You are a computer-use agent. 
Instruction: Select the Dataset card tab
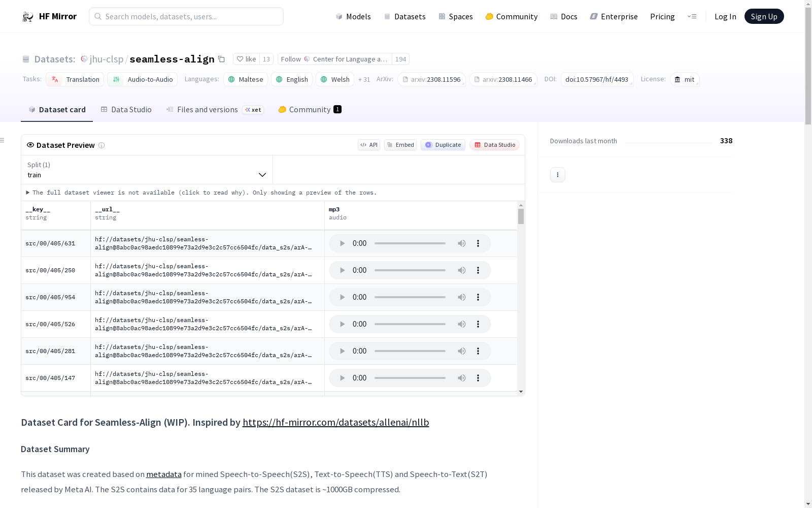[x=57, y=110]
